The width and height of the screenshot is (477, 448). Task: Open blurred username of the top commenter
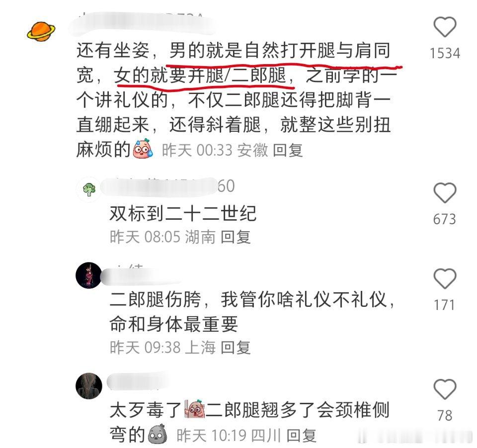coord(143,22)
